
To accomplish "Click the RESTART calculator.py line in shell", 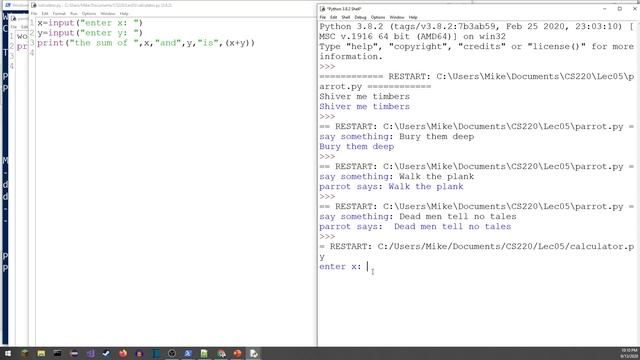I will (477, 251).
